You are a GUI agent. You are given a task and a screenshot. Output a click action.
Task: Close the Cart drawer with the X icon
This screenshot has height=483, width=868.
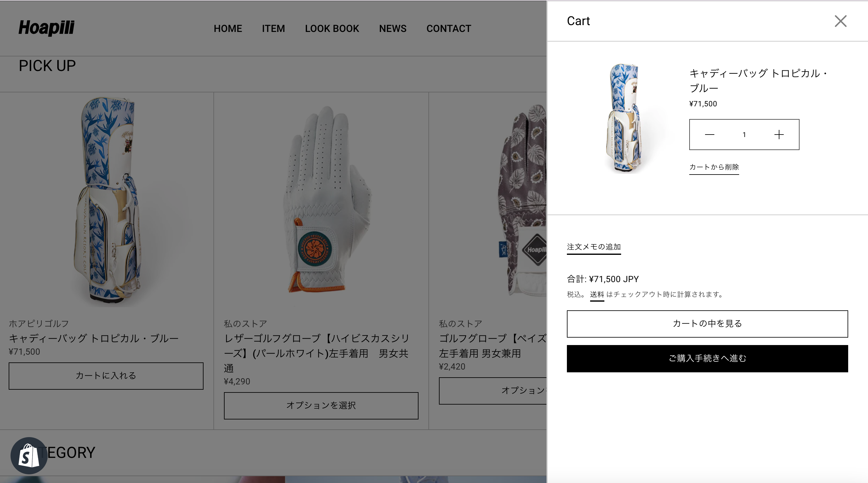[x=840, y=21]
